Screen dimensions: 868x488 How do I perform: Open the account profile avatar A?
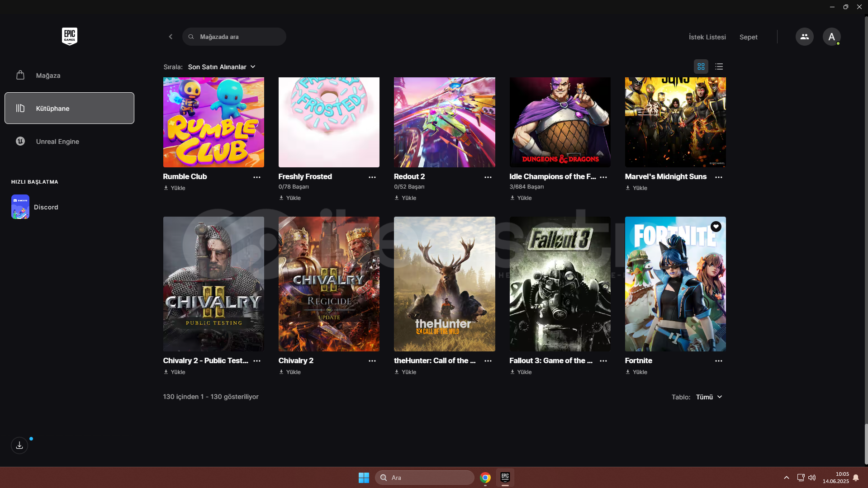pos(831,37)
